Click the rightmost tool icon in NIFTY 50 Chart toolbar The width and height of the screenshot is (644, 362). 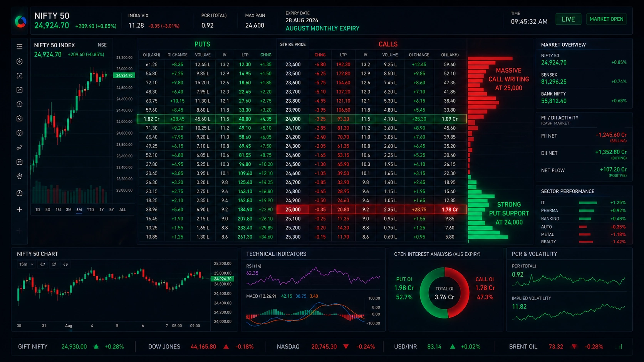(x=65, y=264)
